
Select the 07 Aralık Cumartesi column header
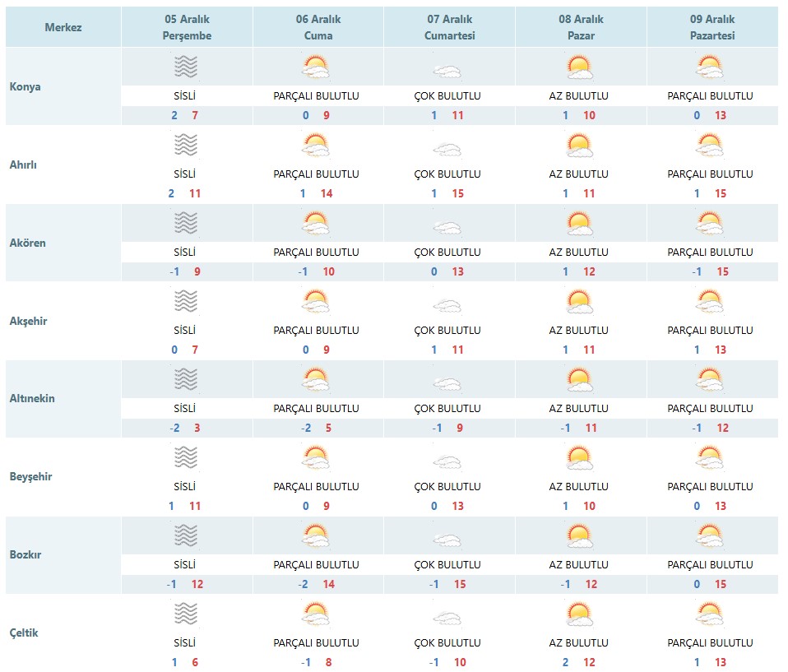(449, 27)
